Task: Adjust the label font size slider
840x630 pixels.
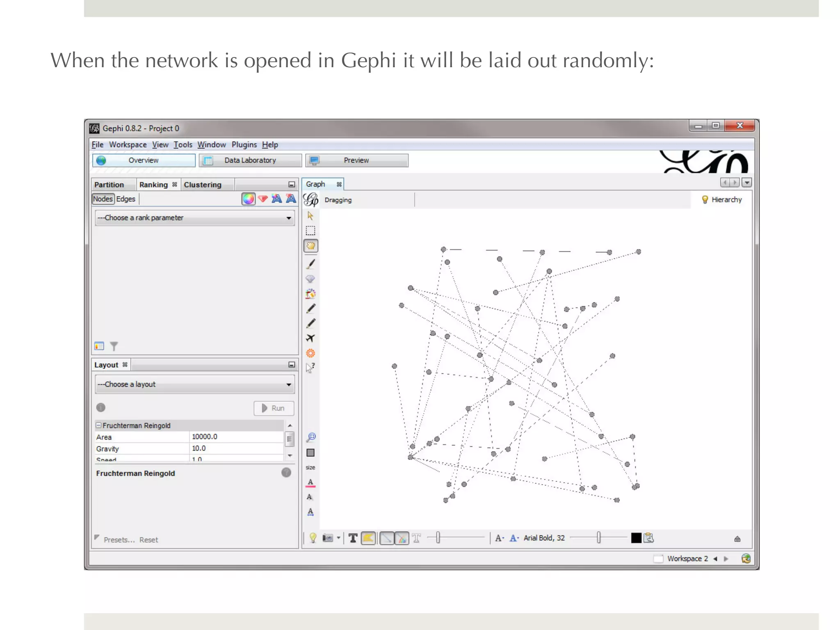Action: coord(598,537)
